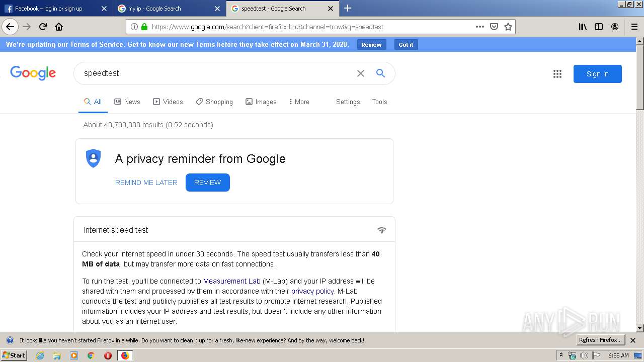Image resolution: width=644 pixels, height=362 pixels.
Task: Select the All results tab
Action: tap(93, 102)
